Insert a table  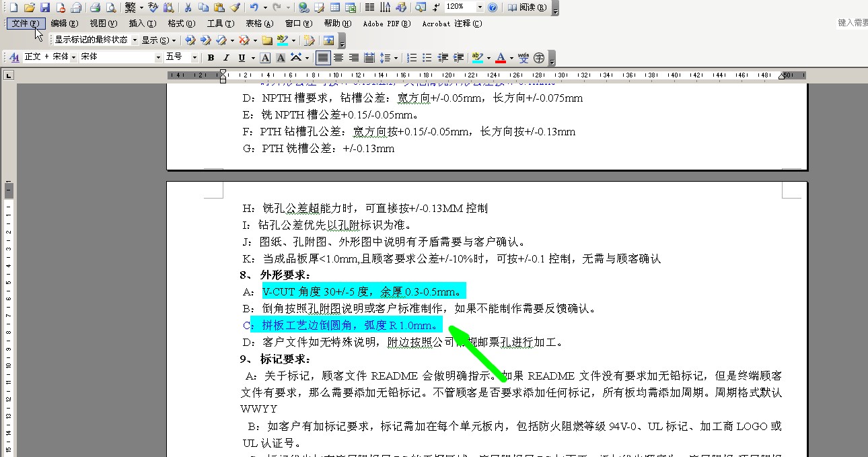[x=334, y=7]
